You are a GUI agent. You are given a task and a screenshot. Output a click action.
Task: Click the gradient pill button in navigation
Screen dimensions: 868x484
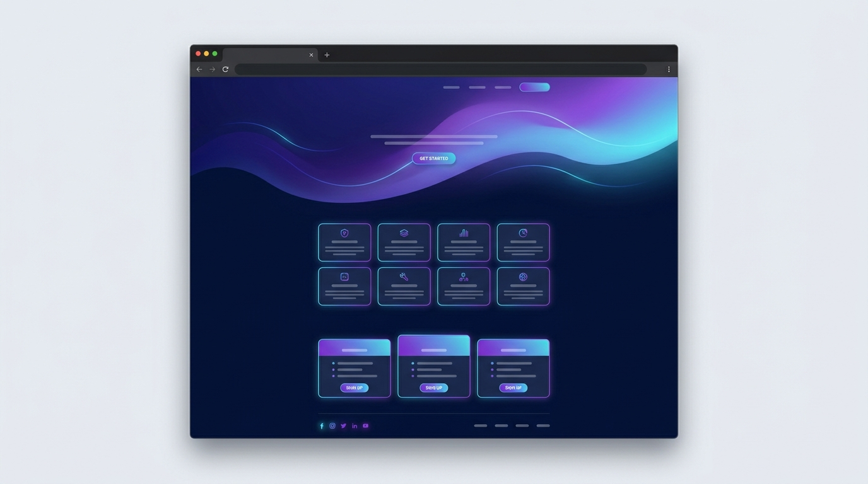535,87
